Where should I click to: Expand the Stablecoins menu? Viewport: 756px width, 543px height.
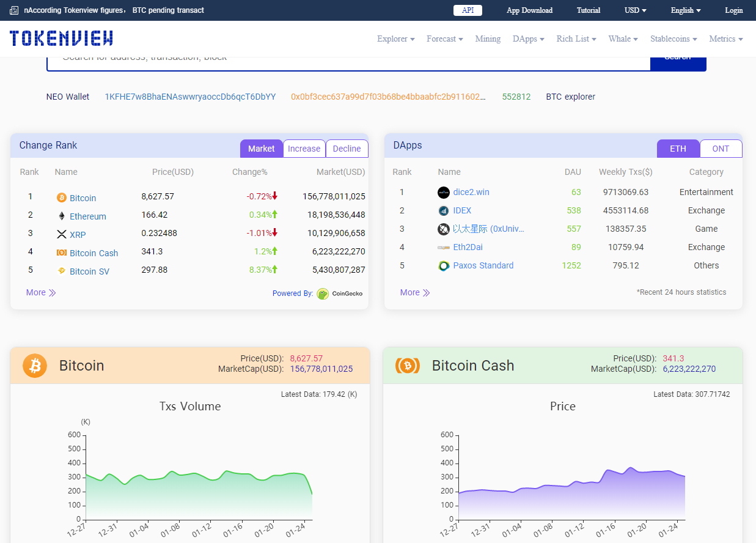tap(673, 39)
